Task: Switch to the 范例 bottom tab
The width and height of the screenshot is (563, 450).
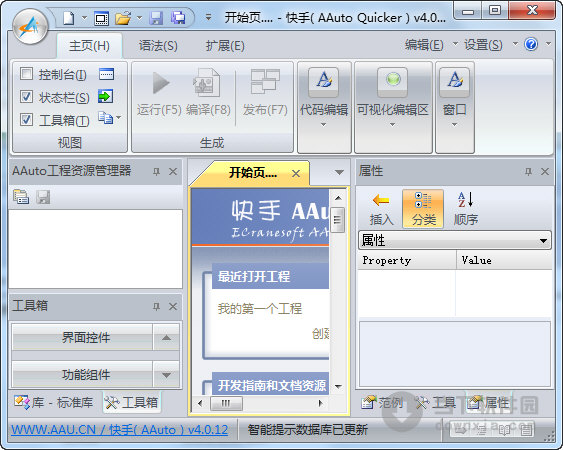Action: click(x=383, y=402)
